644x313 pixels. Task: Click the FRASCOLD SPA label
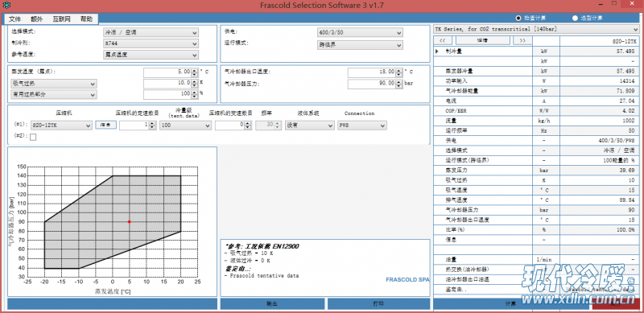[407, 280]
